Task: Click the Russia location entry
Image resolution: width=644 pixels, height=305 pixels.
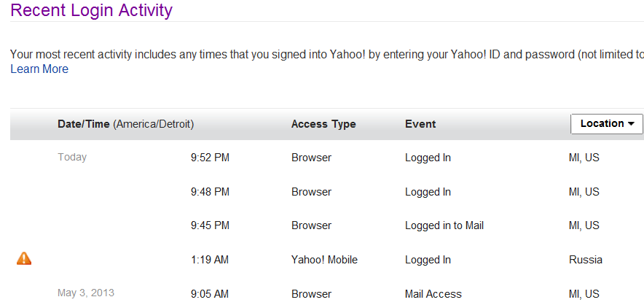Action: click(586, 260)
